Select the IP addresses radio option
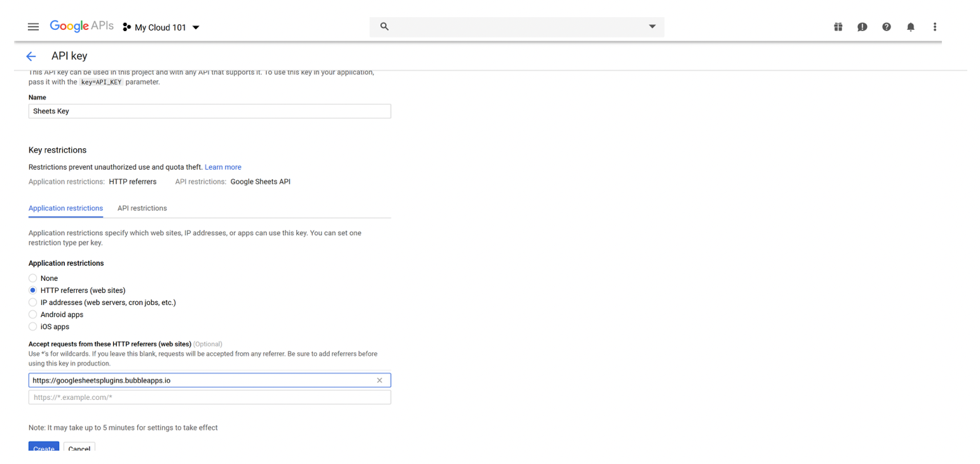This screenshot has height=464, width=980. click(33, 303)
